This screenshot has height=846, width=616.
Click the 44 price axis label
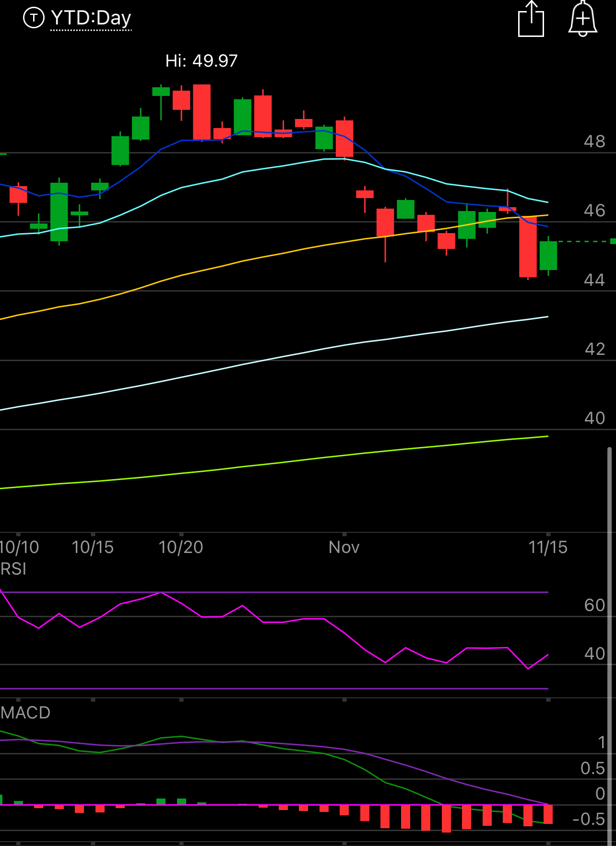pos(594,280)
